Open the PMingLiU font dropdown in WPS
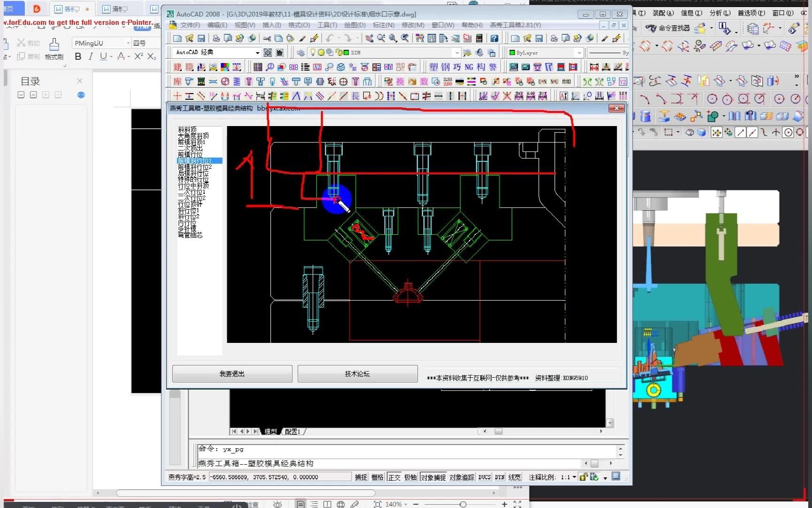This screenshot has width=812, height=508. tap(128, 43)
